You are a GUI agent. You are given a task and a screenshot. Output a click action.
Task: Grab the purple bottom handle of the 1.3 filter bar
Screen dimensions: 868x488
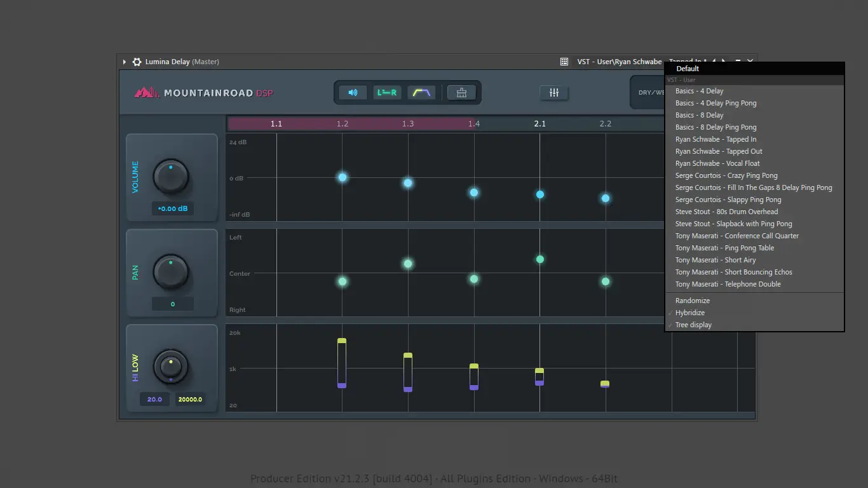(408, 390)
